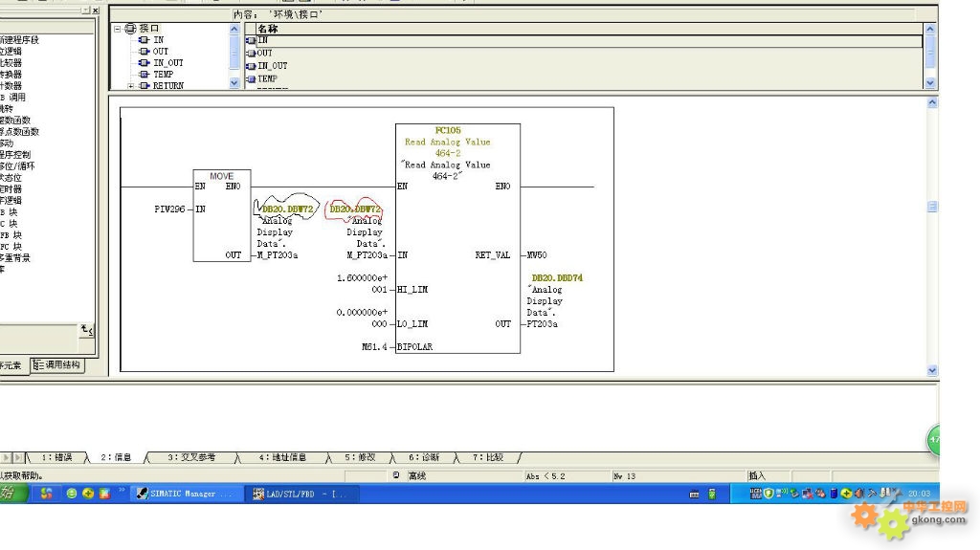Image resolution: width=980 pixels, height=550 pixels.
Task: Open 整数函数 category in elements list
Action: click(15, 120)
